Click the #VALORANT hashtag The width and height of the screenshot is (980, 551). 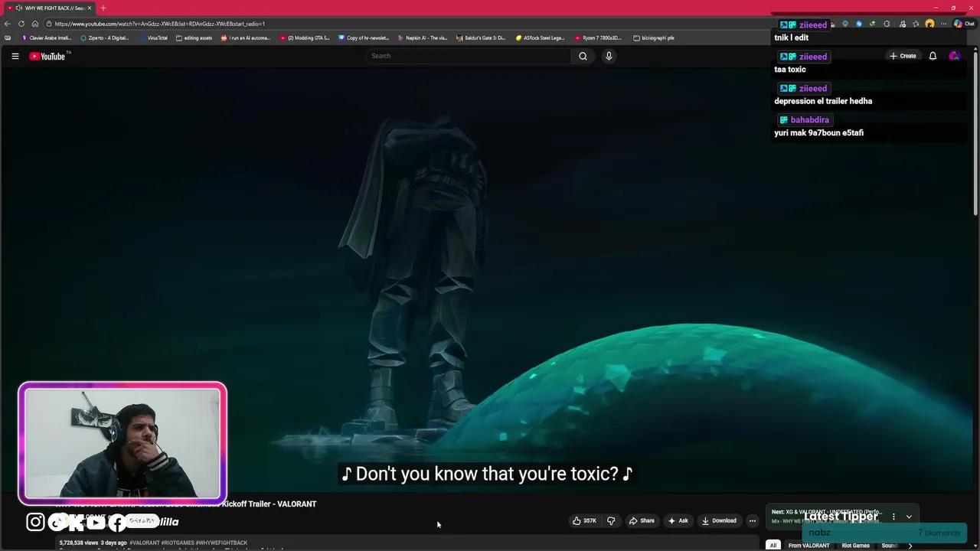coord(145,543)
